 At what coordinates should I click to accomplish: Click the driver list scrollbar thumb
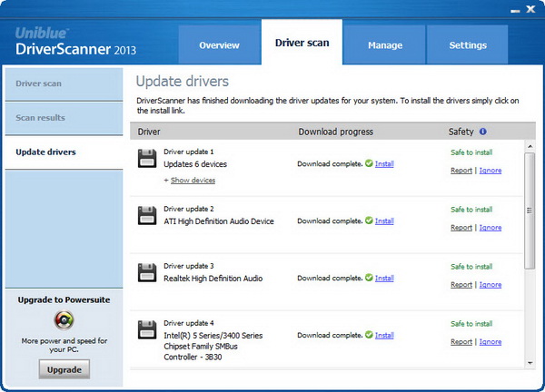point(530,211)
